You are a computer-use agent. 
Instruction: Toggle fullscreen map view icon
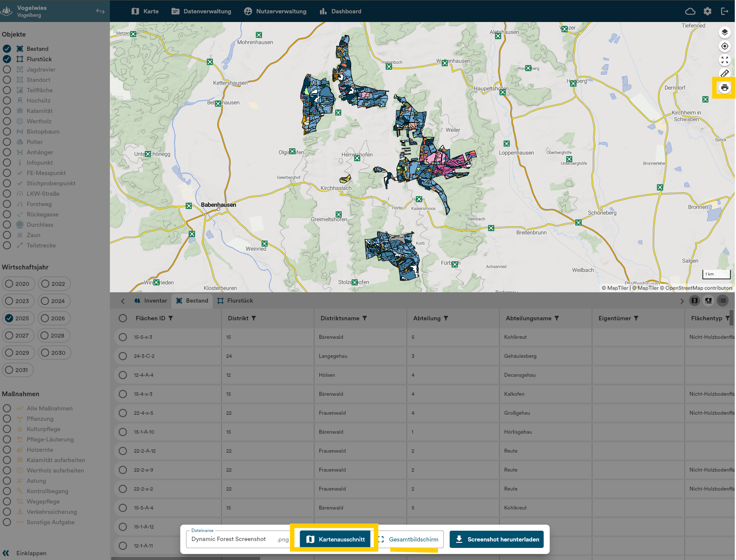point(724,60)
